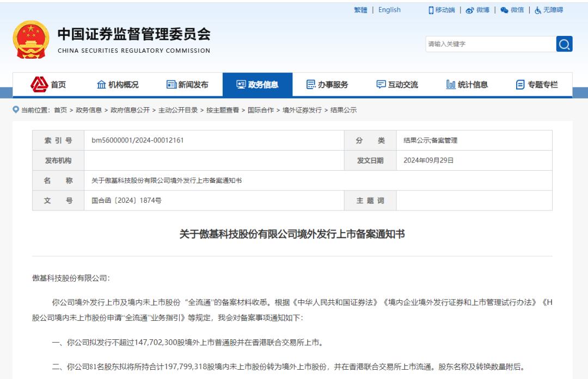The height and width of the screenshot is (379, 588).
Task: Open the 办事服务 navigation tab
Action: (327, 85)
